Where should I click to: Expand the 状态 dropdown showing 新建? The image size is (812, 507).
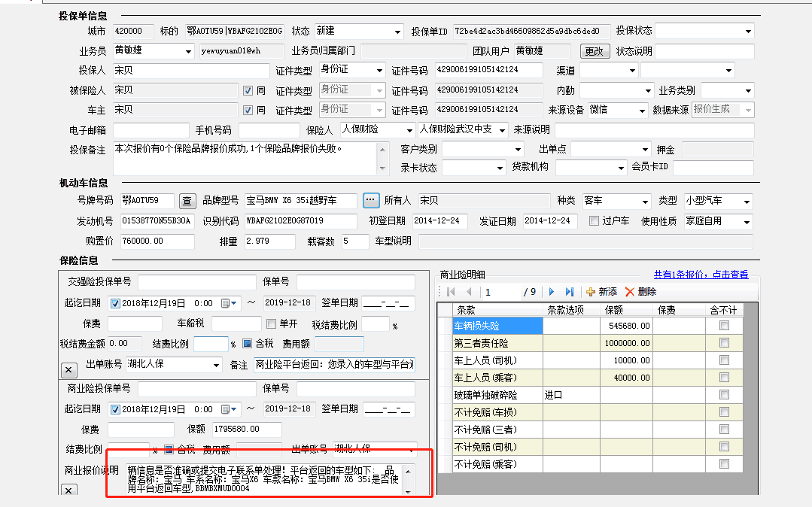pyautogui.click(x=397, y=32)
